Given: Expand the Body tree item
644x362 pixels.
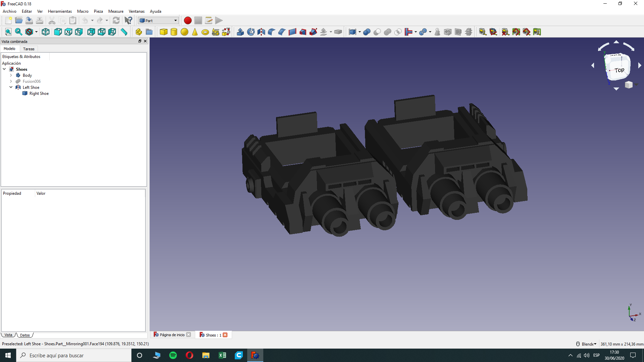Looking at the screenshot, I should coord(11,75).
